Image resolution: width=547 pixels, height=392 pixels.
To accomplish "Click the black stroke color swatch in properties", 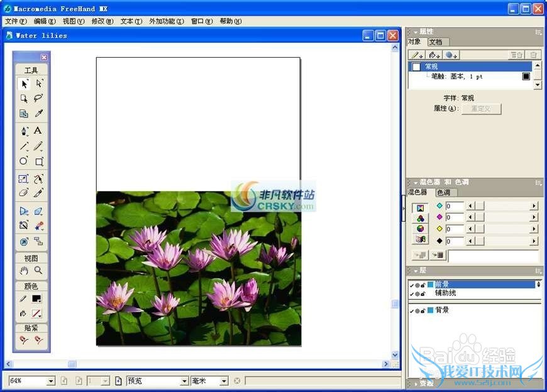I will pyautogui.click(x=526, y=77).
